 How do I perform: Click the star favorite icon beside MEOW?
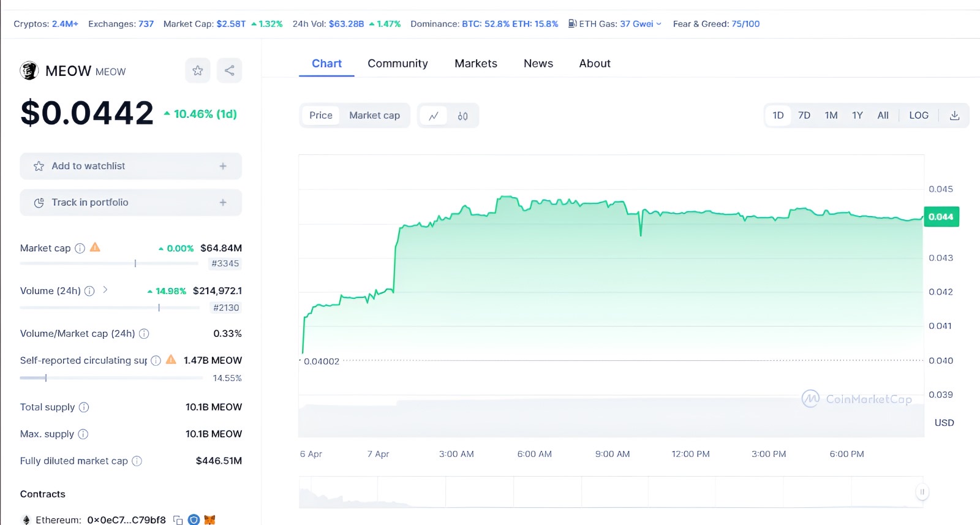tap(197, 70)
